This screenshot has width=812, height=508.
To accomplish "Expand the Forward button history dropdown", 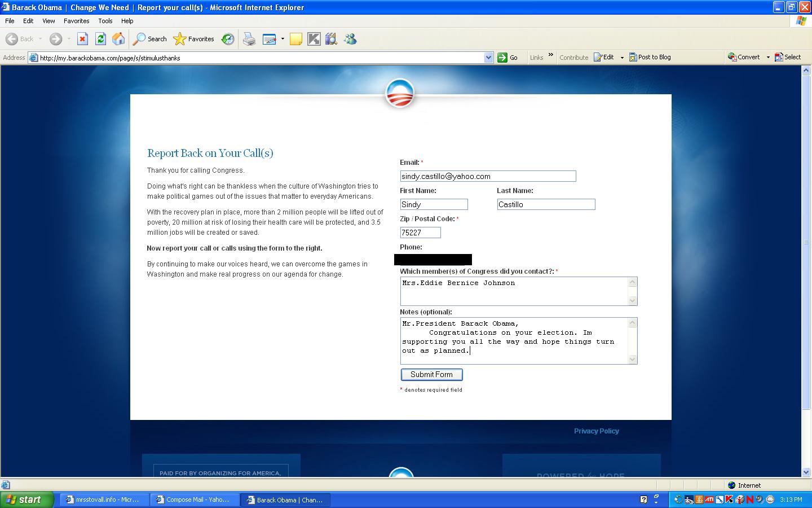I will click(69, 39).
